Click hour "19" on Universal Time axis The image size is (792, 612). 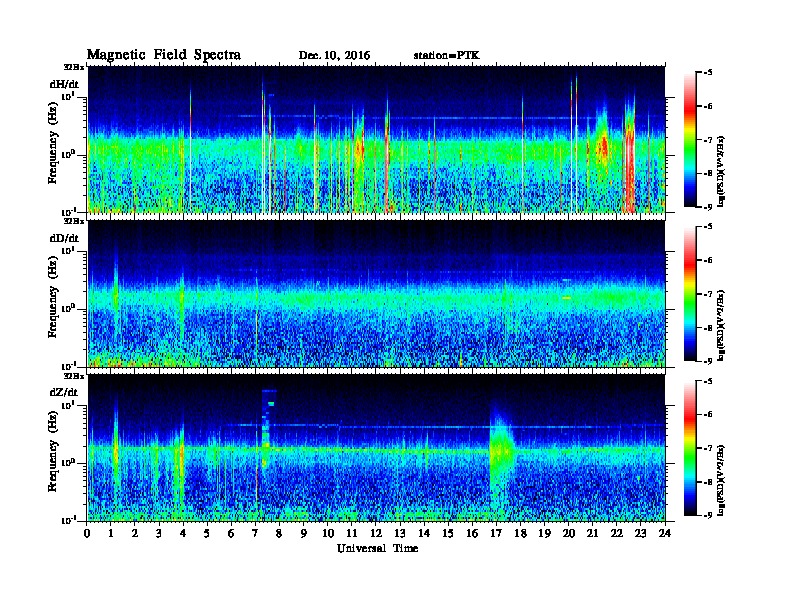[544, 533]
